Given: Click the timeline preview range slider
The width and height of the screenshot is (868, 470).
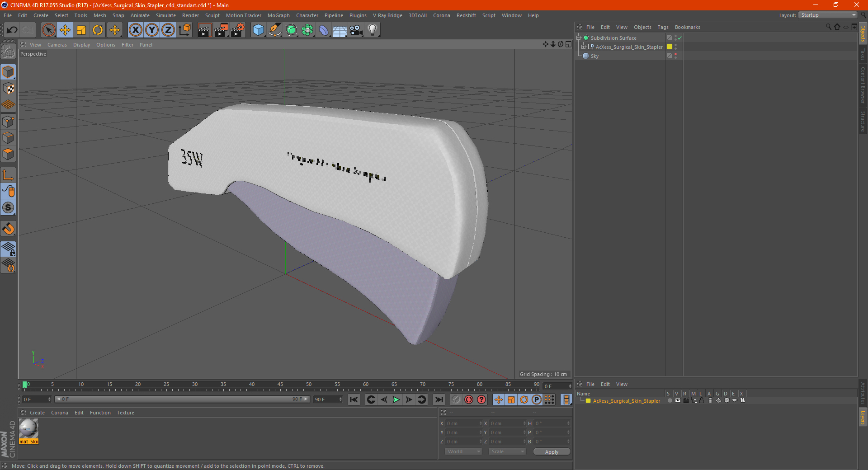Looking at the screenshot, I should [182, 399].
